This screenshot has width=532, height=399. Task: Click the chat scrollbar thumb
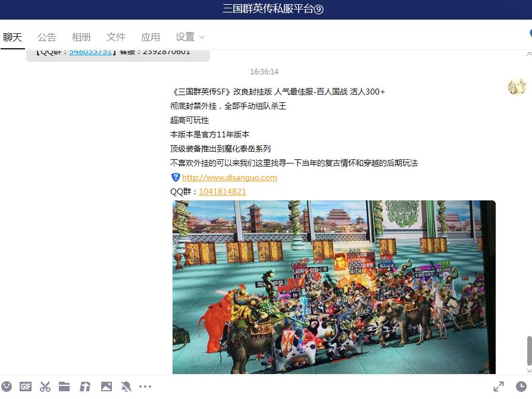point(529,350)
